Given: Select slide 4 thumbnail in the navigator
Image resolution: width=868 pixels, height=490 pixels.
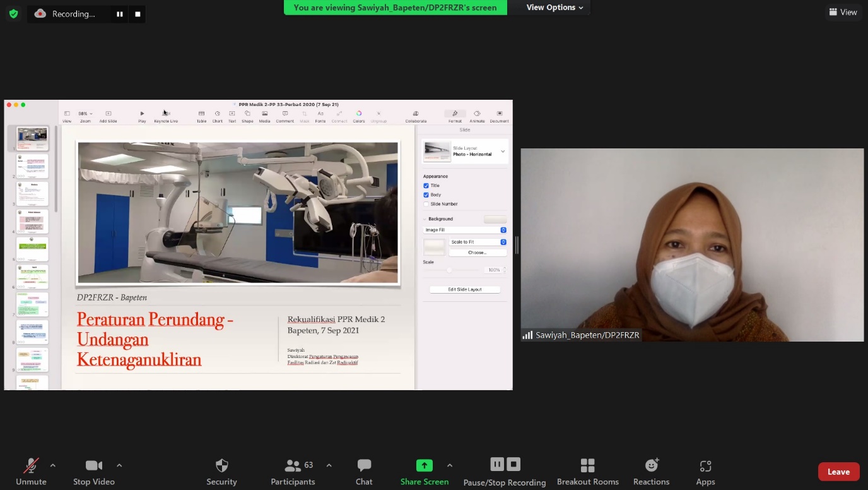Looking at the screenshot, I should pos(32,222).
